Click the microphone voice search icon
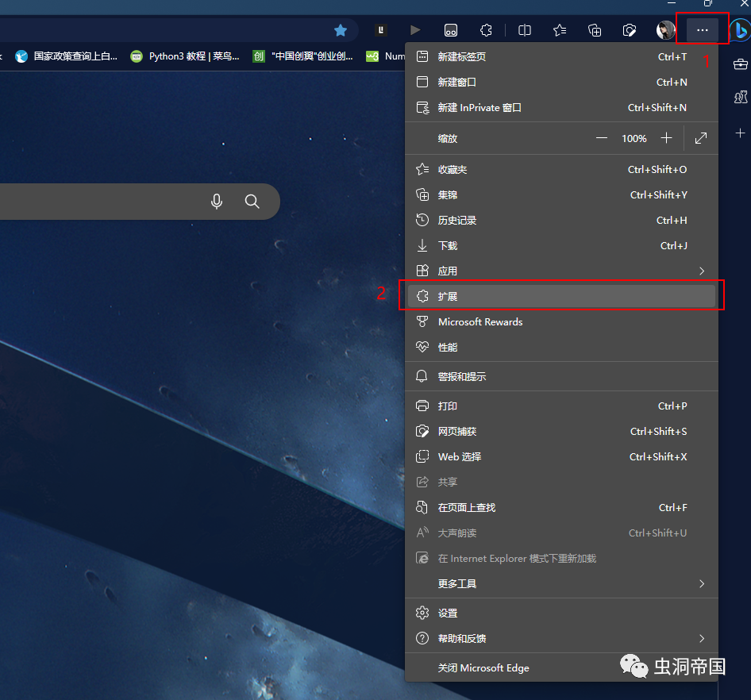This screenshot has height=700, width=751. [x=217, y=202]
